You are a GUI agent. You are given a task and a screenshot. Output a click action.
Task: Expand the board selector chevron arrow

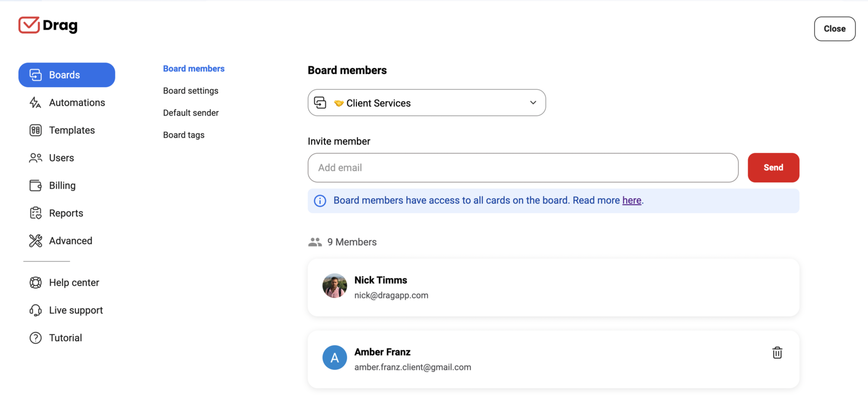[533, 103]
